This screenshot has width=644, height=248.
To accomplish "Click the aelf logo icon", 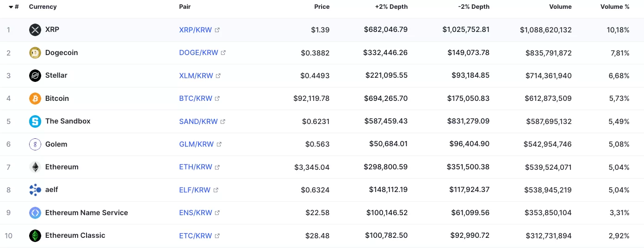I will (x=35, y=190).
